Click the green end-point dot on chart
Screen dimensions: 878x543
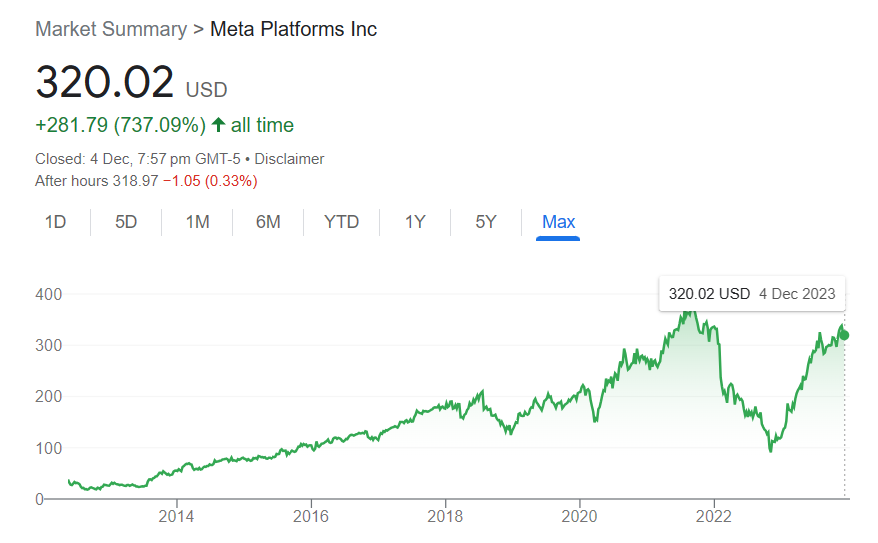coord(844,334)
